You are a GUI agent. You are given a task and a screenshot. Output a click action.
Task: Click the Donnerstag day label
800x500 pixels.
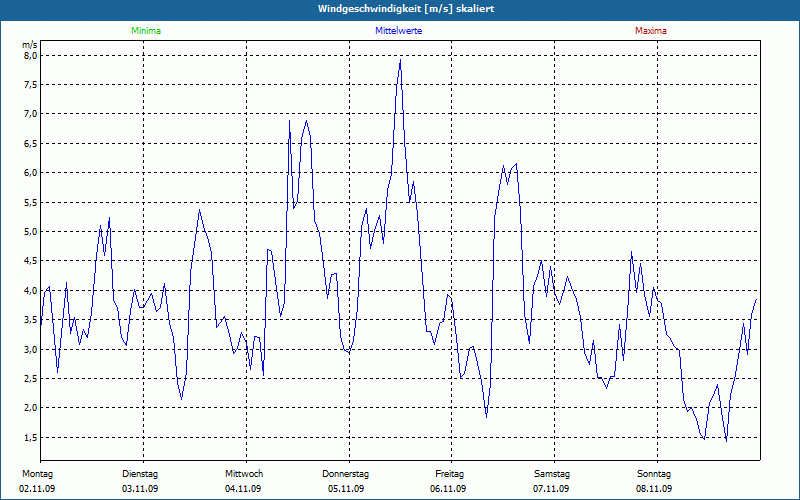point(345,474)
